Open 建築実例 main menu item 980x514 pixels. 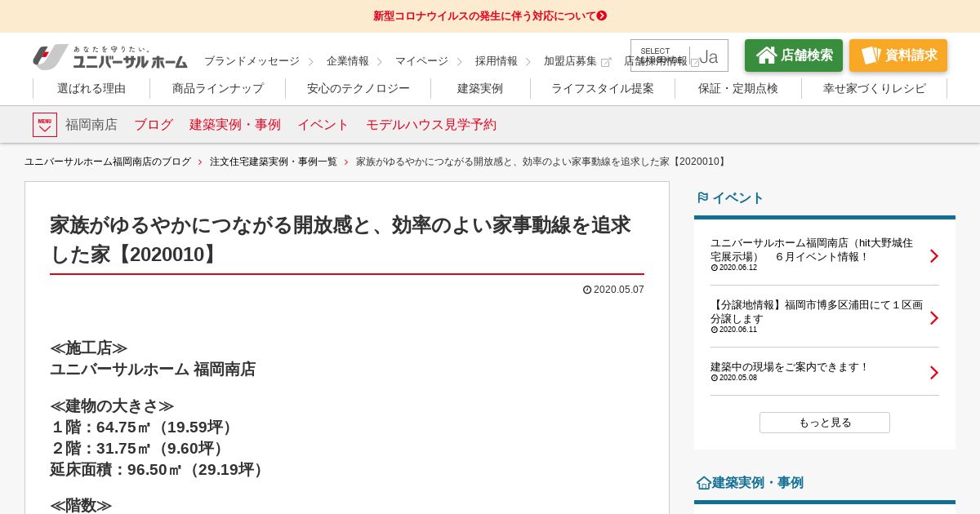pyautogui.click(x=480, y=88)
